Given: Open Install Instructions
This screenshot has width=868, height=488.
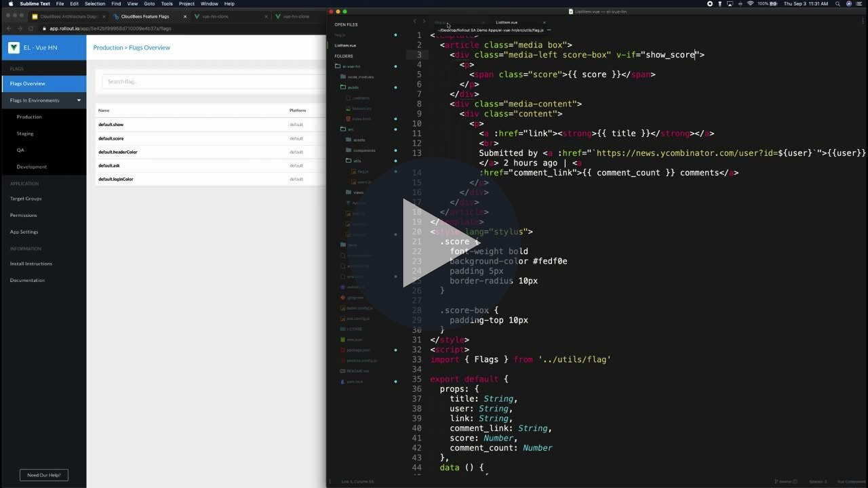Looking at the screenshot, I should tap(31, 264).
